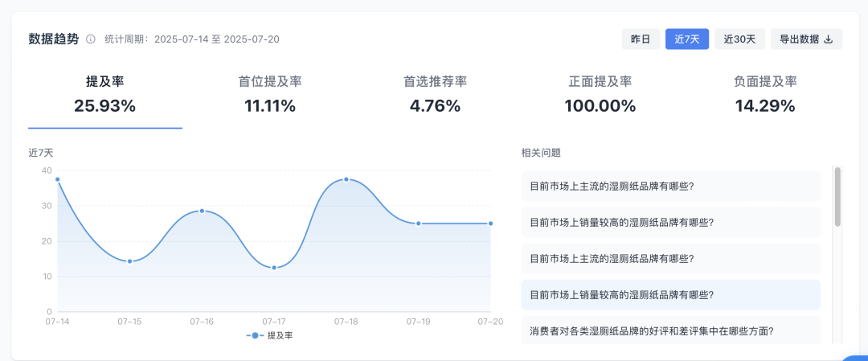Click the info icon next to 数据趋势
Viewport: 868px width, 361px height.
[91, 39]
